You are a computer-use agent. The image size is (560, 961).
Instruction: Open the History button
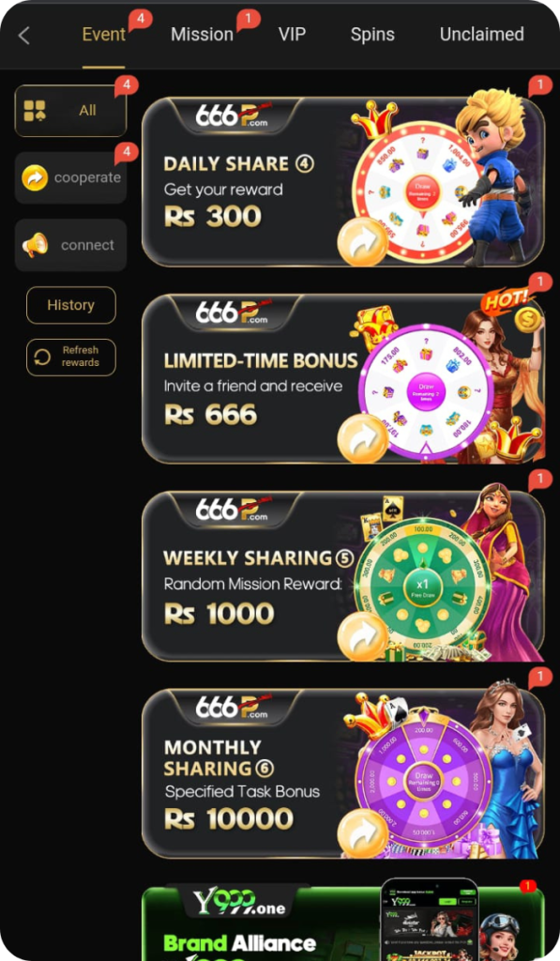click(x=71, y=305)
